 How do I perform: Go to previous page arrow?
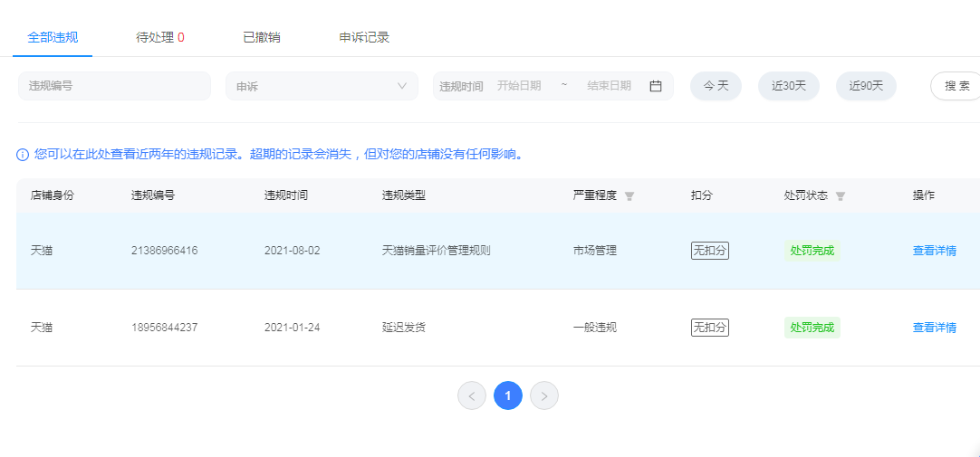(x=472, y=395)
